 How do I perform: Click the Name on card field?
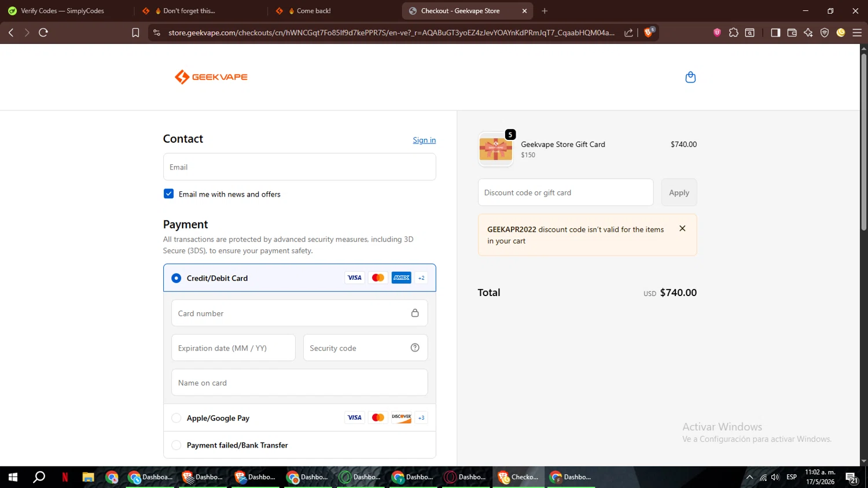click(300, 382)
